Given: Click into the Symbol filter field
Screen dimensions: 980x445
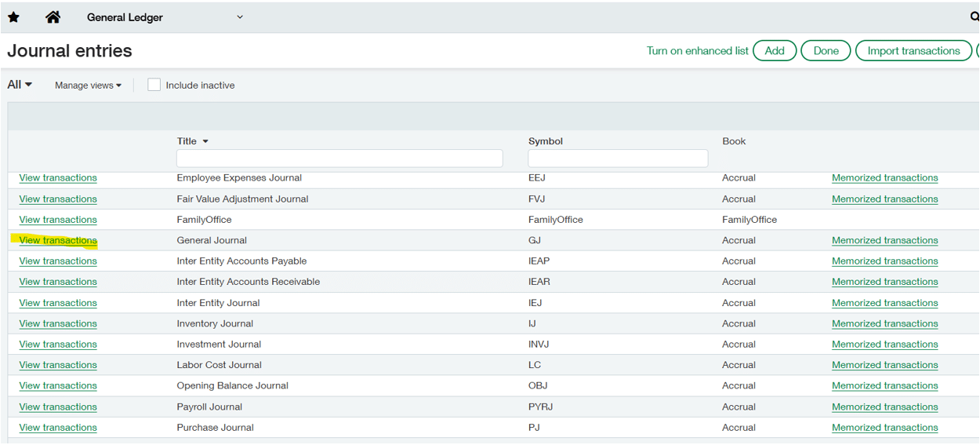Looking at the screenshot, I should coord(618,159).
